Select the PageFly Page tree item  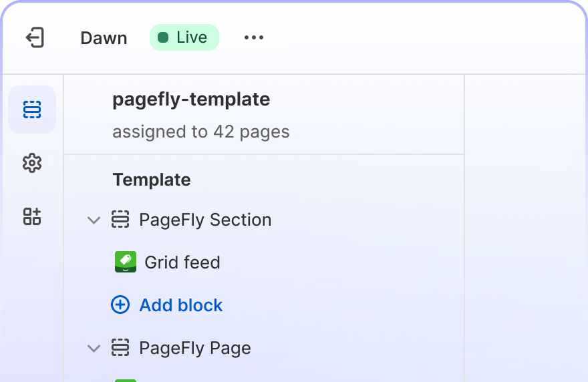tap(264, 348)
